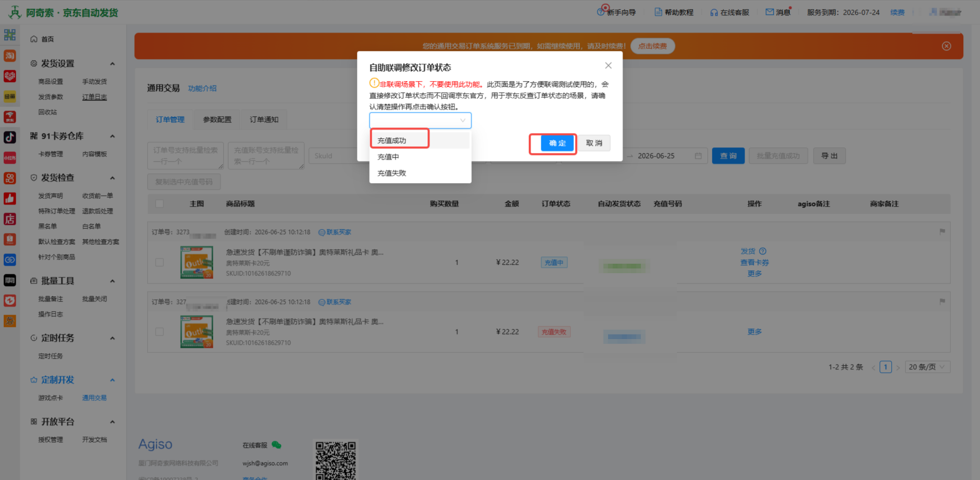The height and width of the screenshot is (480, 980).
Task: Dismiss the orange renewal banner
Action: [947, 46]
